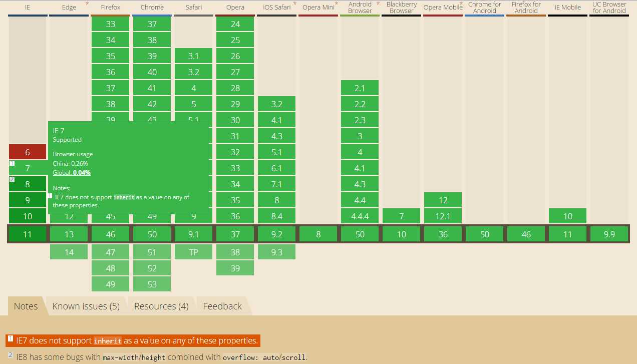Click the asterisk beside Android Browser header
This screenshot has width=637, height=364.
point(378,4)
